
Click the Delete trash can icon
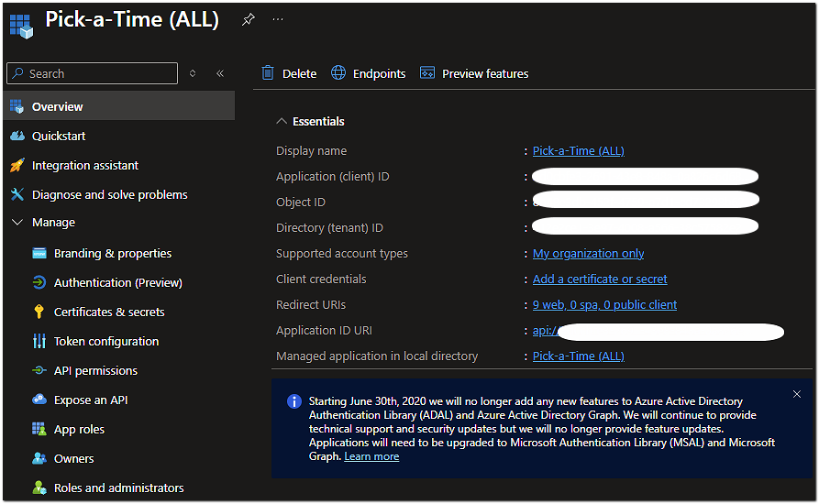268,73
